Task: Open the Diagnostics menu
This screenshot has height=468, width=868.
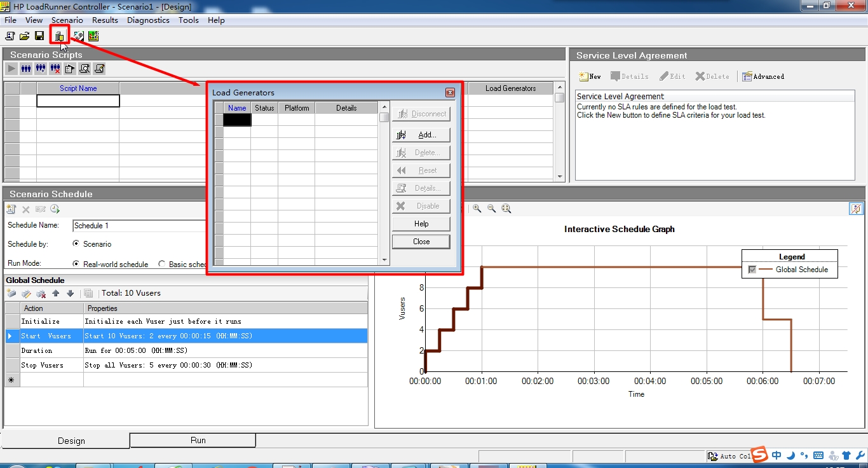Action: [x=148, y=20]
